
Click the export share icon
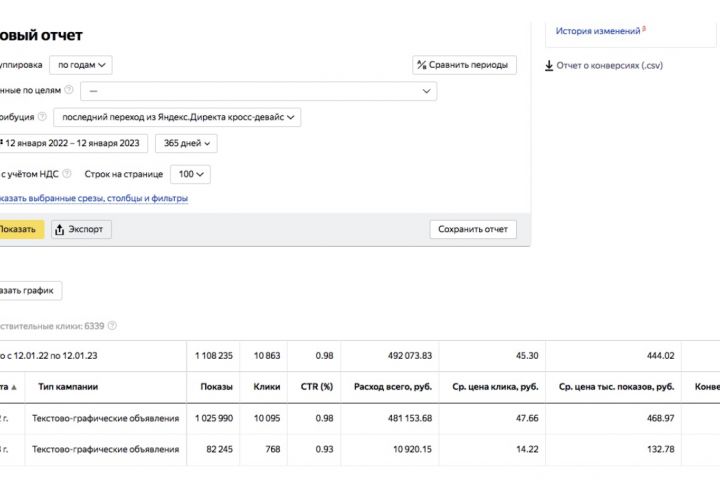pyautogui.click(x=60, y=230)
